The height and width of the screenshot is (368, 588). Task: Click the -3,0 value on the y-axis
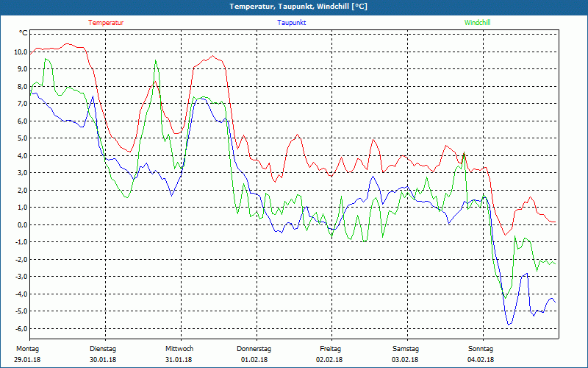(x=21, y=277)
